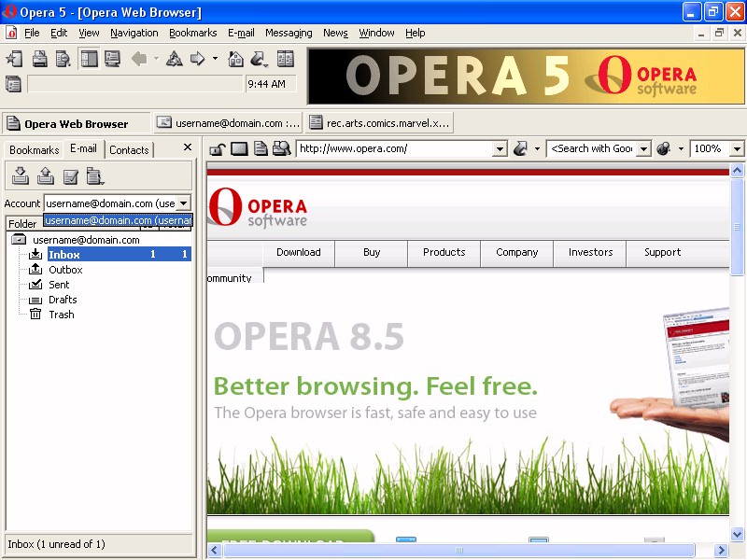
Task: Switch to the Bookmarks panel tab
Action: pos(35,150)
